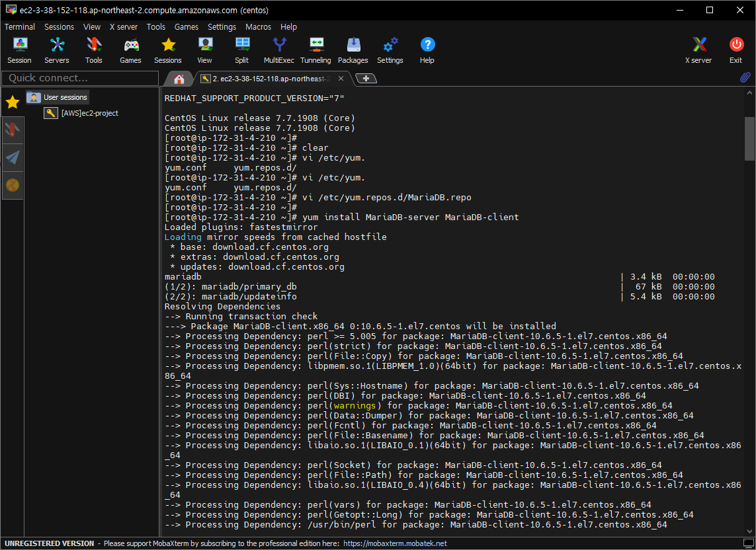Open the X server menu
The width and height of the screenshot is (756, 550).
[124, 27]
